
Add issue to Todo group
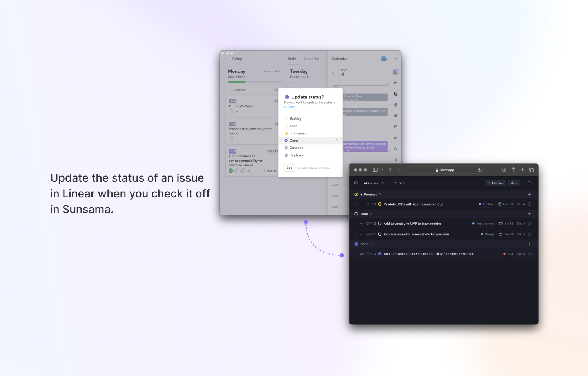coord(530,214)
